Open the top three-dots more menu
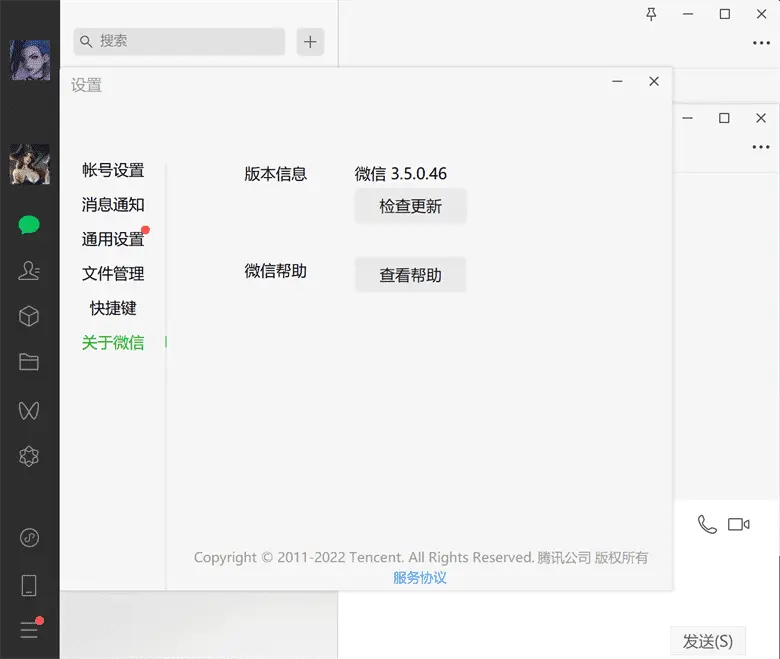The image size is (780, 659). tap(761, 43)
